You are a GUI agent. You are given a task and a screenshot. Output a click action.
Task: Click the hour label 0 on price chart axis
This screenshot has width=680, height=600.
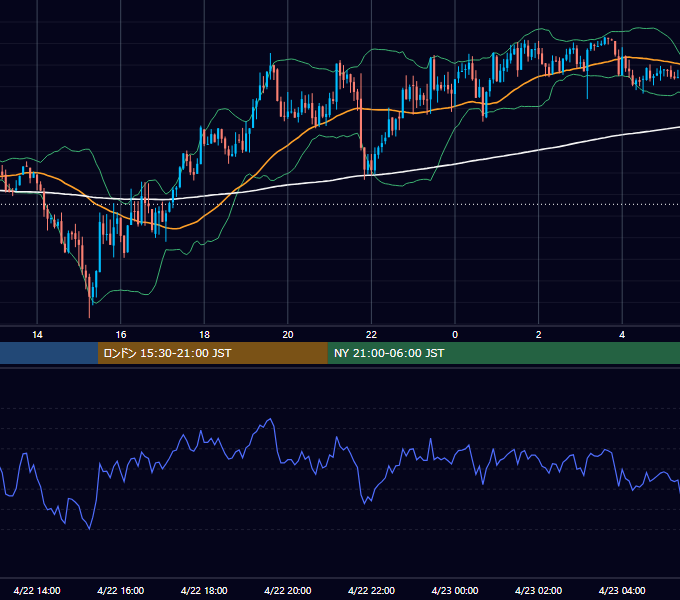pos(455,335)
